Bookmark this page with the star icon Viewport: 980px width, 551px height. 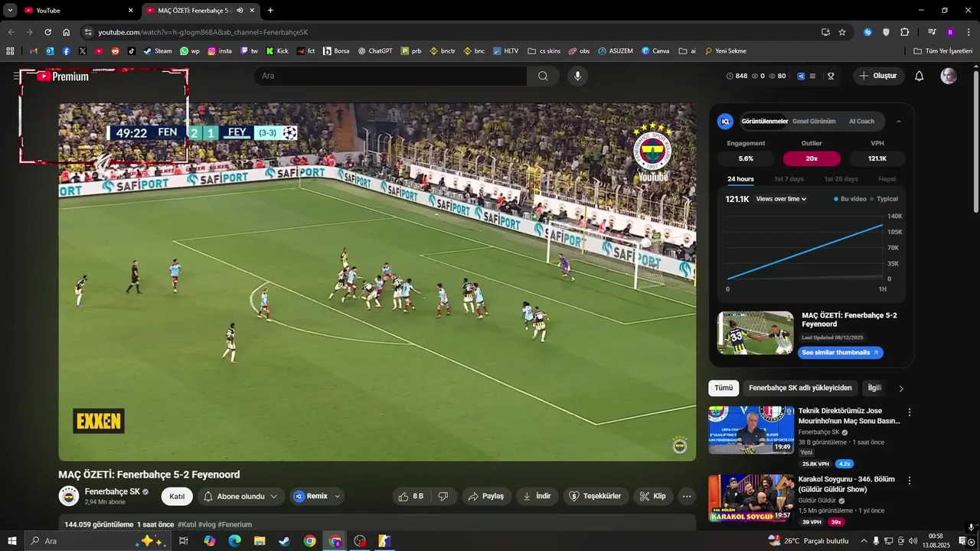coord(842,32)
